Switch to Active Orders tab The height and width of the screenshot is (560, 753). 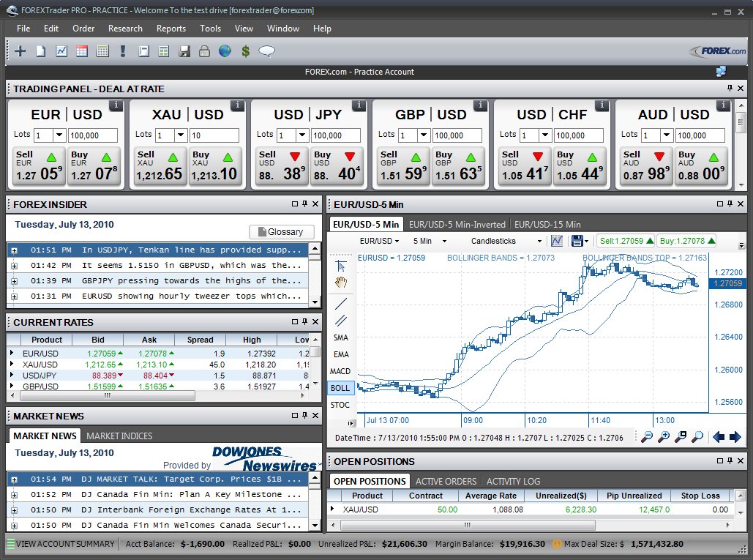click(x=446, y=481)
